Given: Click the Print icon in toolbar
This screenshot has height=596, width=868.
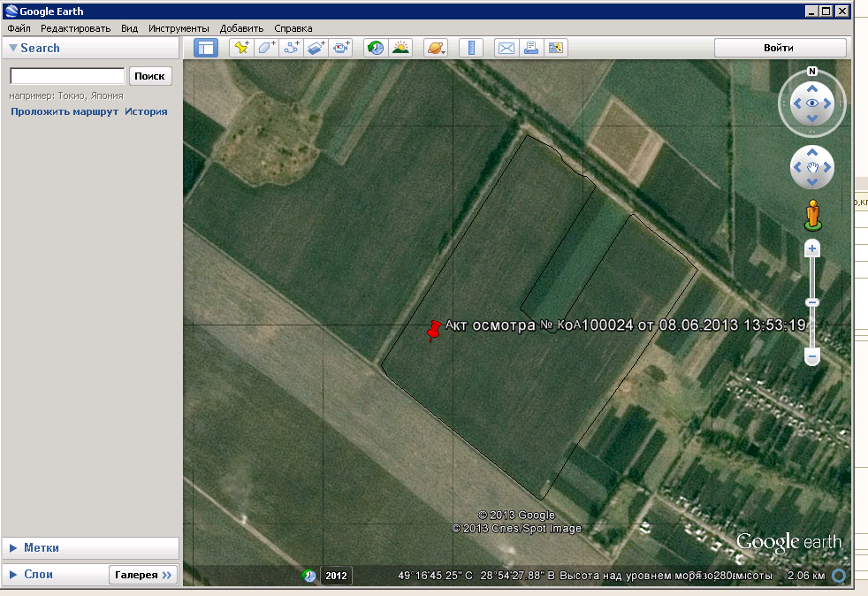Looking at the screenshot, I should pyautogui.click(x=531, y=48).
